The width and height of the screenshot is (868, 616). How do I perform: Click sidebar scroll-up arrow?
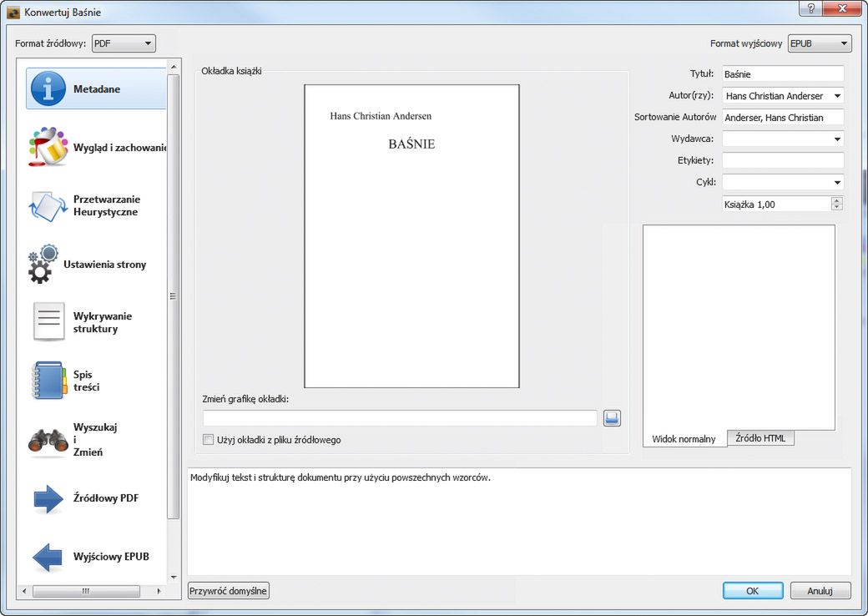(174, 67)
